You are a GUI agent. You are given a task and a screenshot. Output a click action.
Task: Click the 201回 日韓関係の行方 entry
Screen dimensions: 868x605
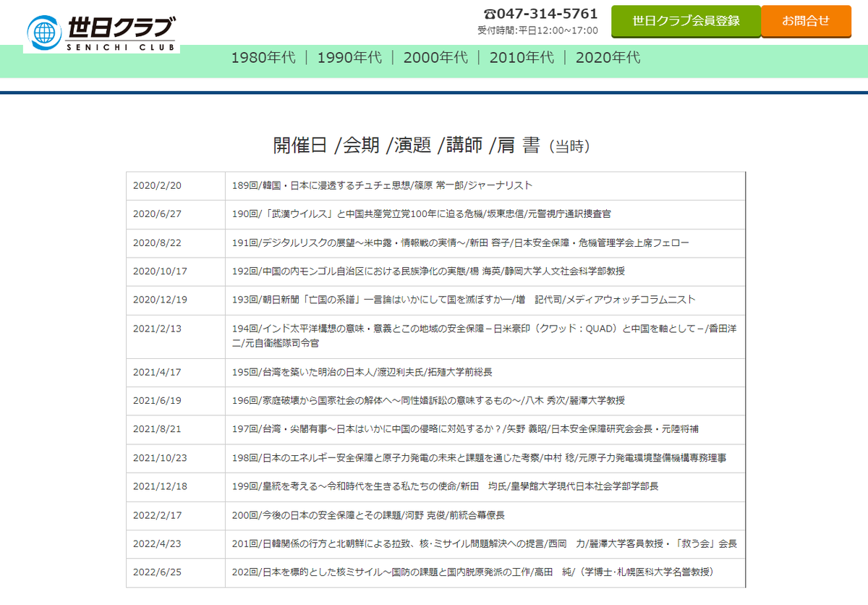click(x=484, y=544)
